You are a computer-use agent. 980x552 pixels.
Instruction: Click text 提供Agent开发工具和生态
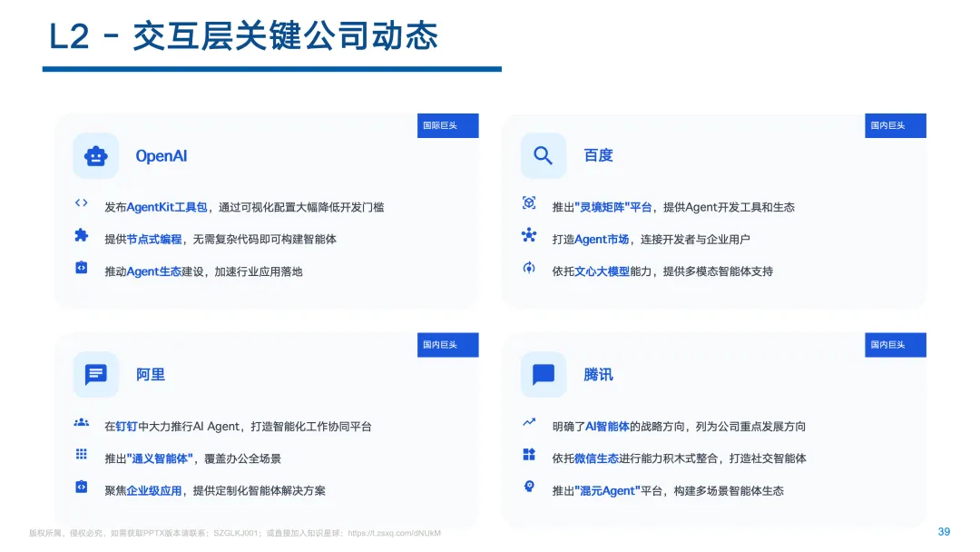729,207
